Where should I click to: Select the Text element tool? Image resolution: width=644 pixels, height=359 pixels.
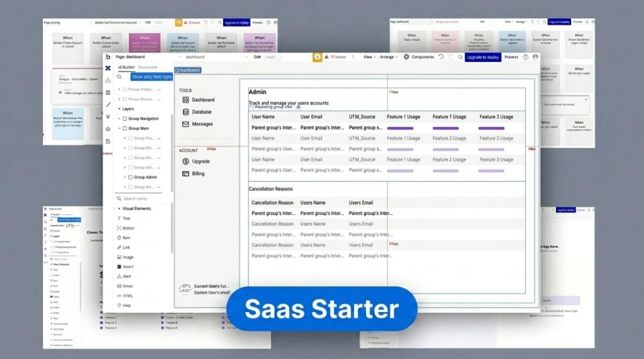point(124,219)
